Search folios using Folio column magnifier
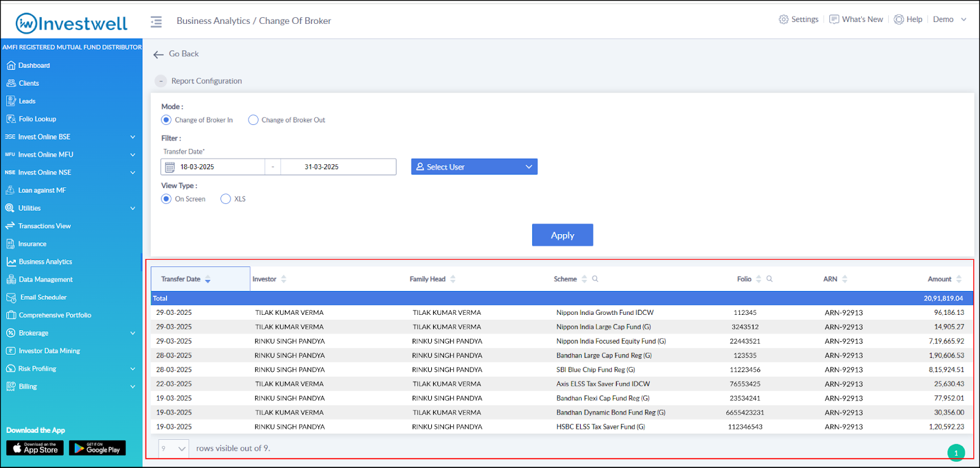The height and width of the screenshot is (468, 980). coord(769,279)
